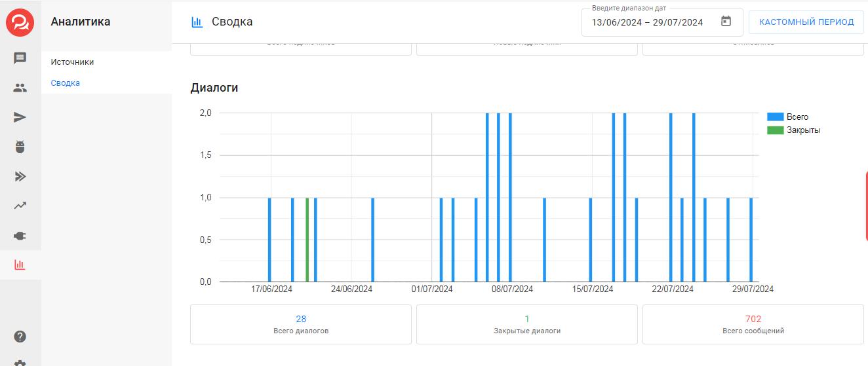Open the broadcasts paper plane icon
Image resolution: width=868 pixels, height=366 pixels.
click(x=20, y=117)
